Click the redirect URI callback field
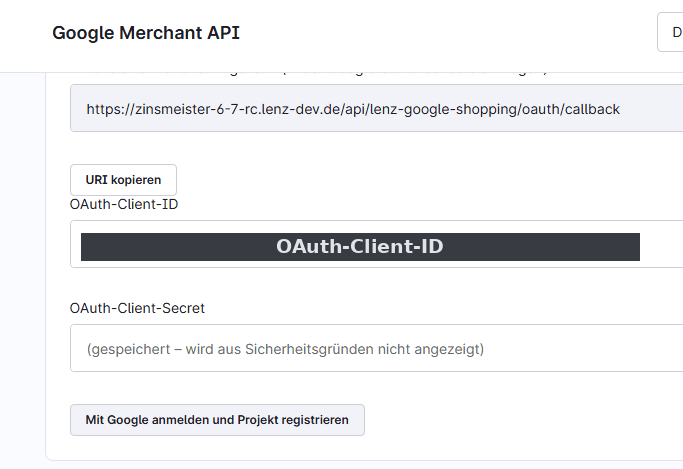This screenshot has height=469, width=683. 376,108
